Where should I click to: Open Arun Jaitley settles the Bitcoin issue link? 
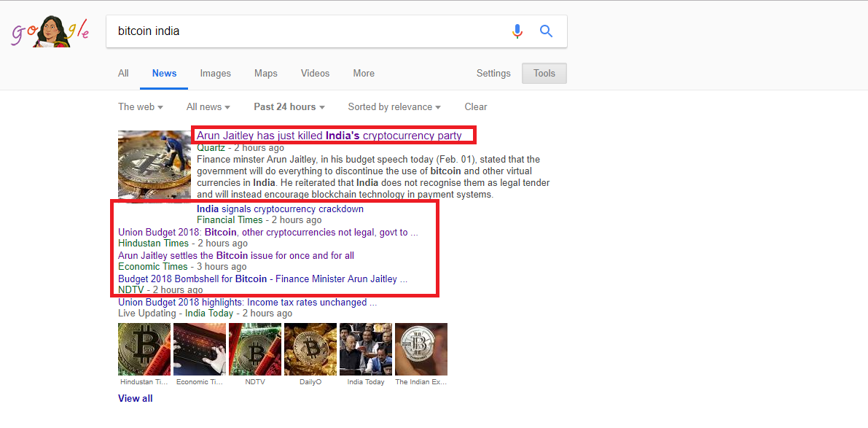pos(236,256)
